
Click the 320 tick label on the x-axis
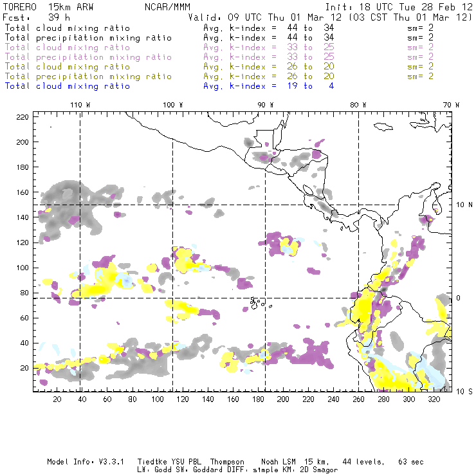click(x=434, y=399)
